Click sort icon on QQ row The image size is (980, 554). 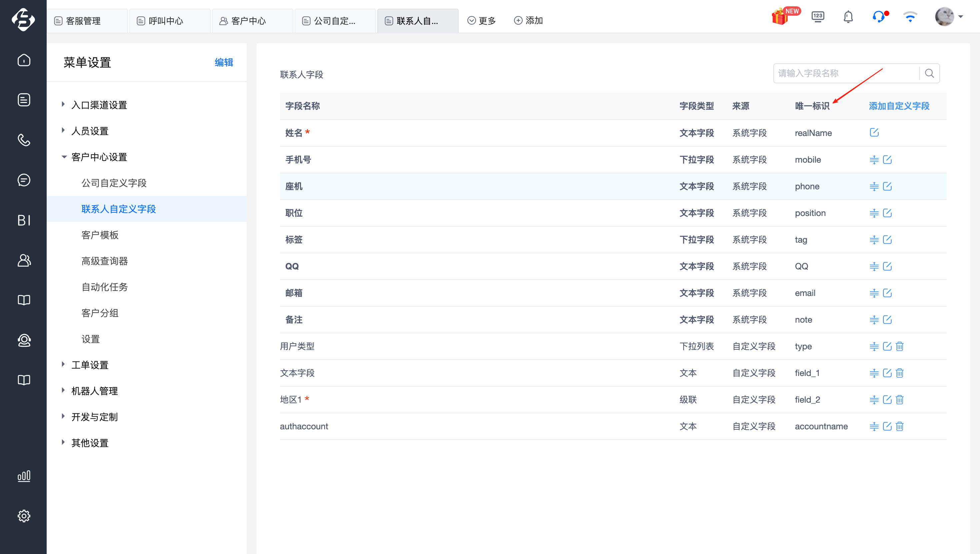(874, 266)
